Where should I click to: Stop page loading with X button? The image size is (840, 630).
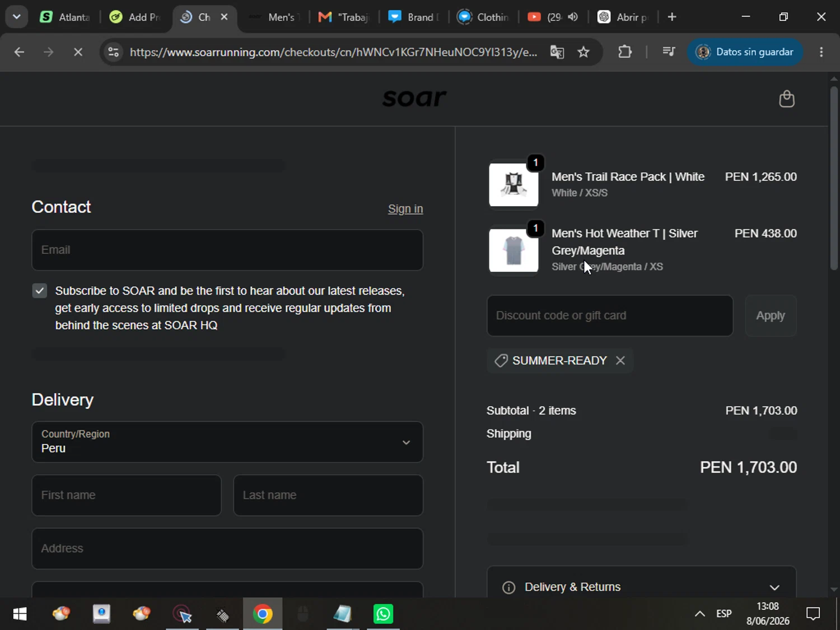coord(78,52)
